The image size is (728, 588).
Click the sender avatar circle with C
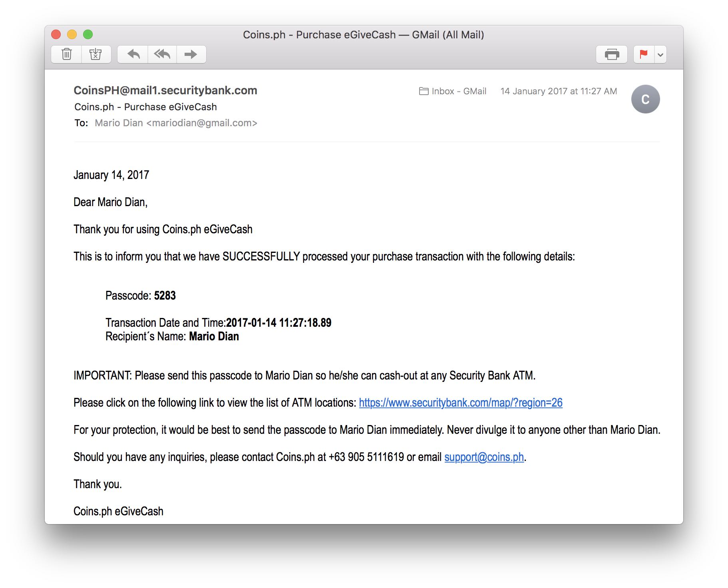coord(645,99)
